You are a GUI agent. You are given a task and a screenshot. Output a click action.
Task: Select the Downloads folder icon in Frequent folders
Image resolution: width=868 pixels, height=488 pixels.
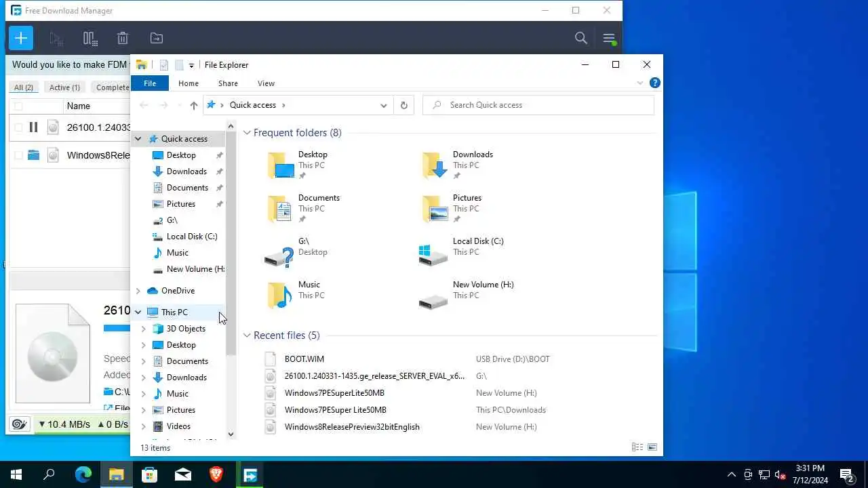point(435,165)
